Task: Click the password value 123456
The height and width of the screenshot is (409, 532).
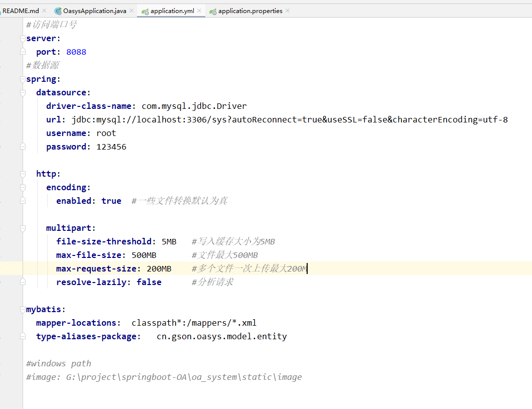Action: [x=111, y=147]
